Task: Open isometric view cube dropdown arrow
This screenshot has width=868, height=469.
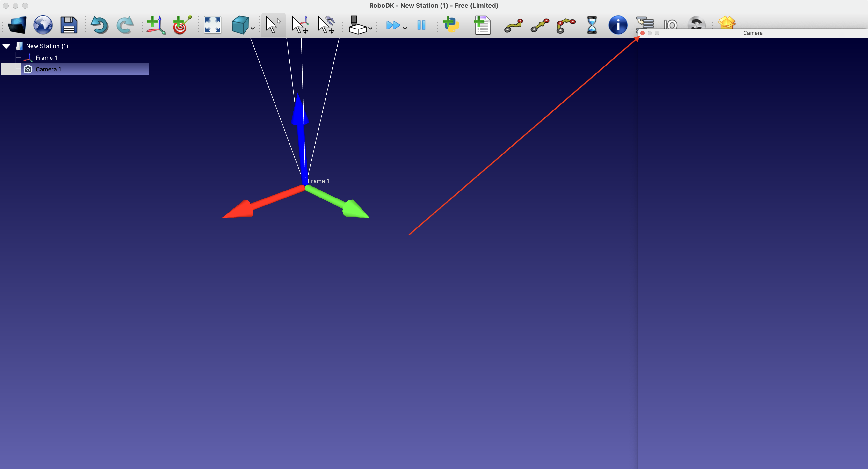Action: pos(253,29)
